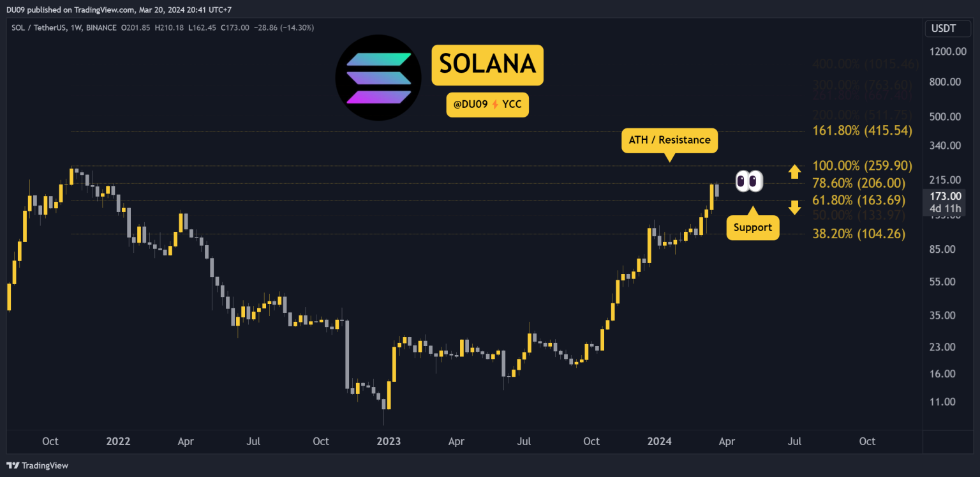Click the 2024 marker on time axis
The width and height of the screenshot is (980, 477).
click(x=658, y=441)
